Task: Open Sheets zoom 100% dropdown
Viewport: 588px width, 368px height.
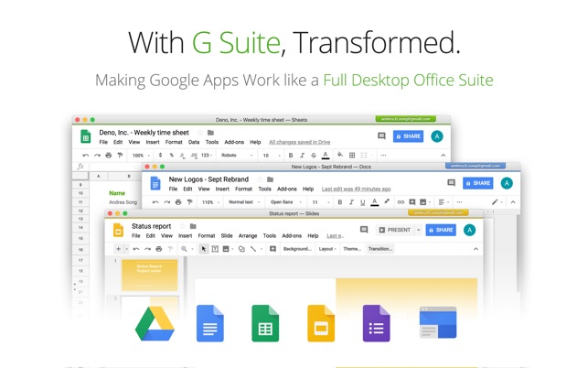Action: click(x=141, y=155)
